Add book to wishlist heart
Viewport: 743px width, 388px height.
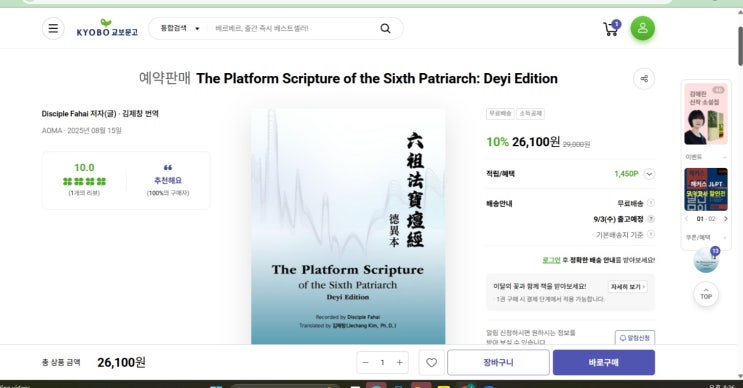click(431, 362)
